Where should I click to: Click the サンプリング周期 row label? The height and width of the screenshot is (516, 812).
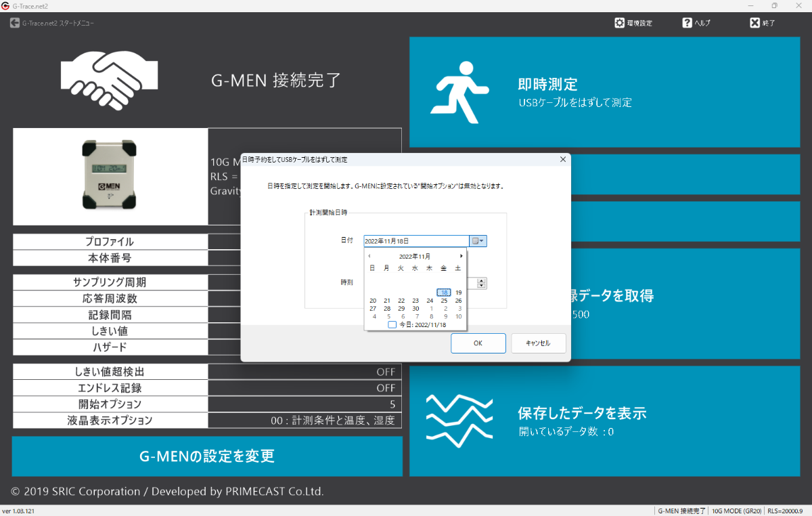[x=110, y=282]
